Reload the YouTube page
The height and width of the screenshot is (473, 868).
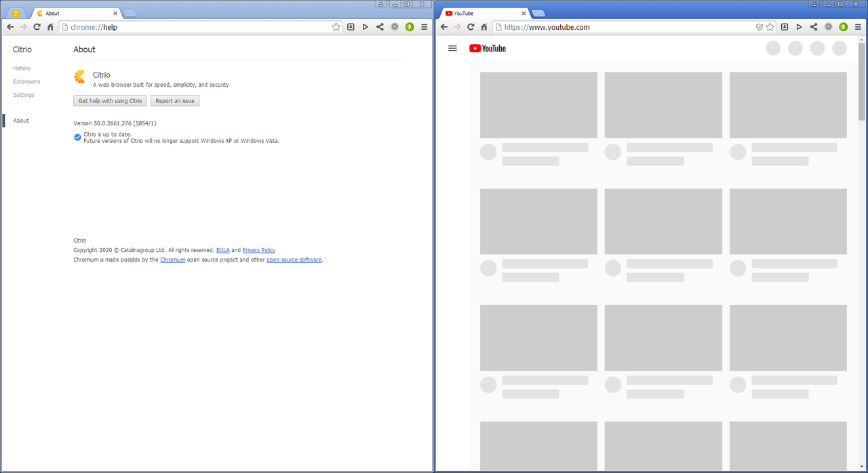coord(471,27)
